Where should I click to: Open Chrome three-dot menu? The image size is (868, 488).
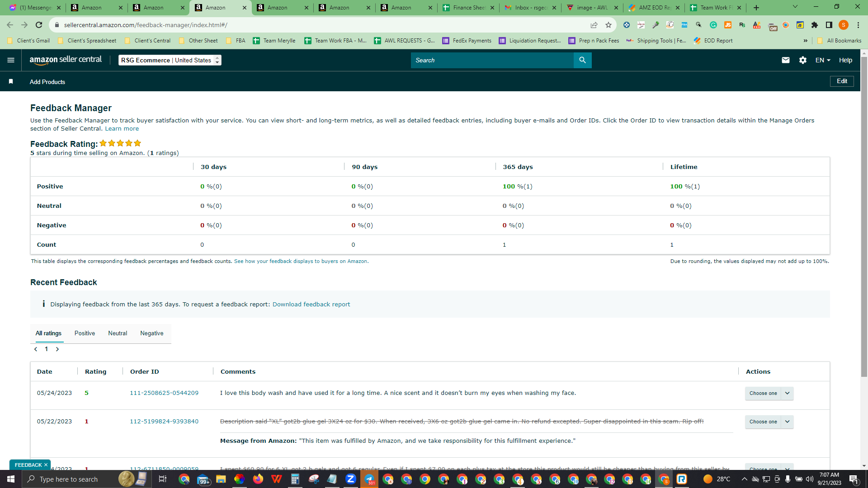(x=858, y=25)
